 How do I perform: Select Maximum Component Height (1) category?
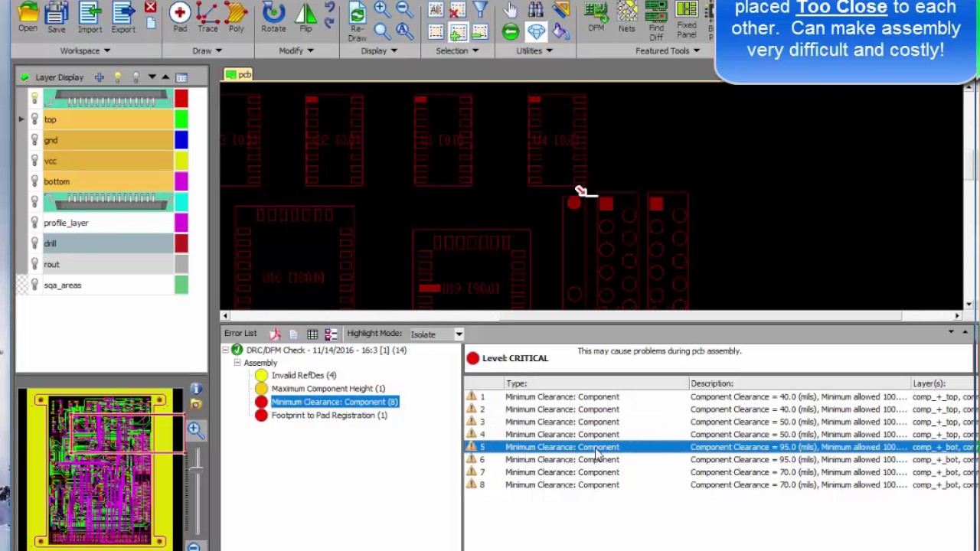click(328, 388)
